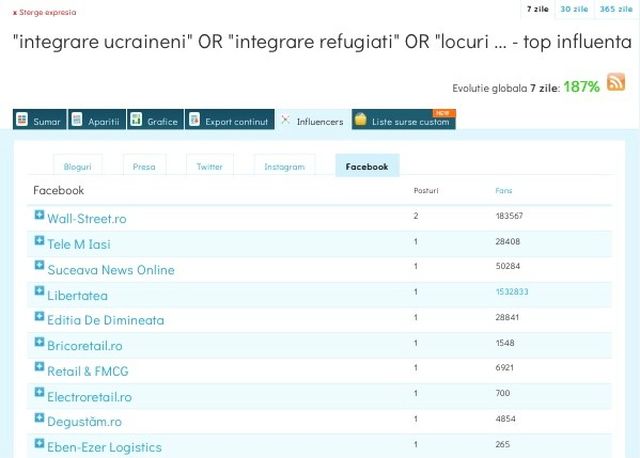This screenshot has width=640, height=458.
Task: Click Libertatea fans count 1532833
Action: (512, 291)
